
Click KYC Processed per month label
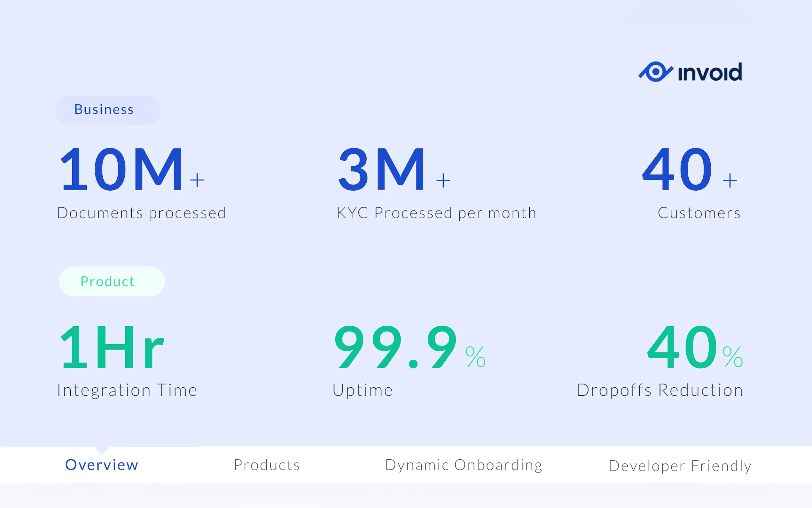coord(436,213)
